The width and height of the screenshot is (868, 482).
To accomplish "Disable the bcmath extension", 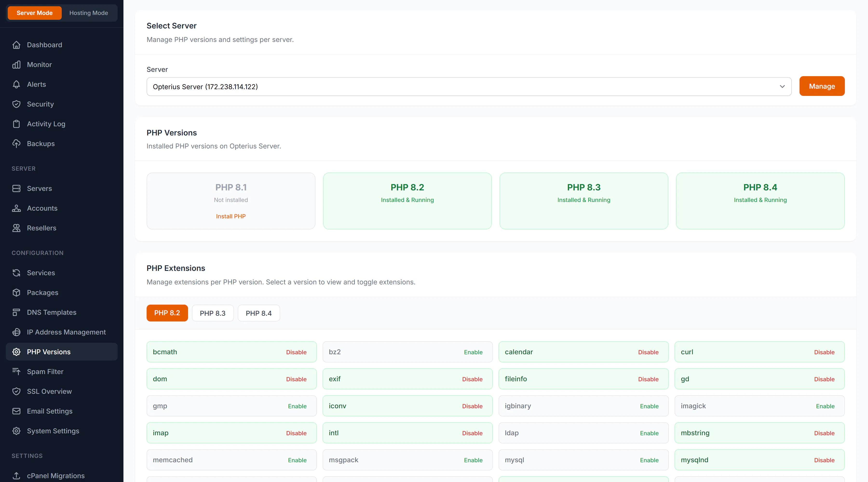I will [296, 352].
